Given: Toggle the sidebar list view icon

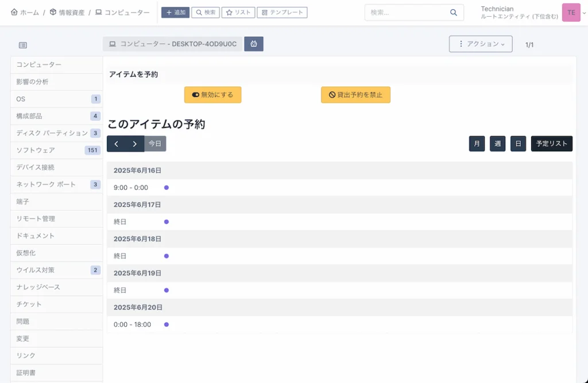Looking at the screenshot, I should click(x=23, y=45).
